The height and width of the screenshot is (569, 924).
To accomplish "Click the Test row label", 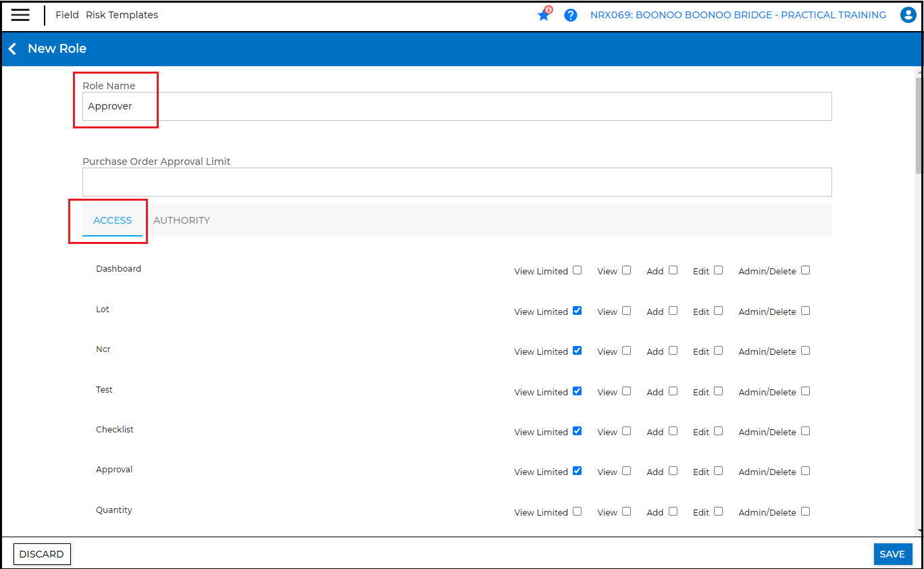I will [105, 389].
